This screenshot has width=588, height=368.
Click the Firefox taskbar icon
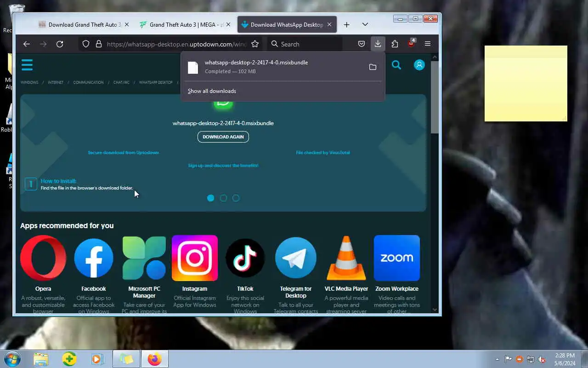(x=154, y=359)
